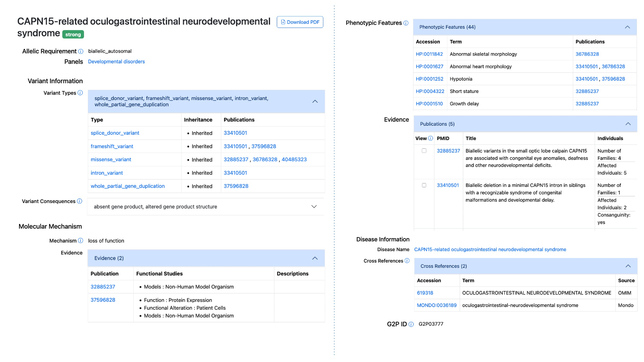The image size is (644, 362).
Task: Collapse the Variant Types panel
Action: click(x=315, y=101)
